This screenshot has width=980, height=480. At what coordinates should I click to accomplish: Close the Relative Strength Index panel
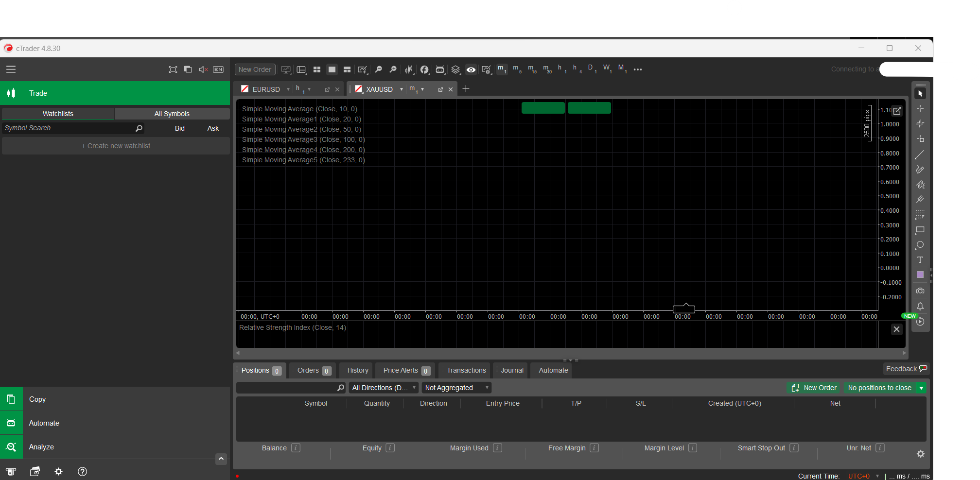pyautogui.click(x=897, y=329)
